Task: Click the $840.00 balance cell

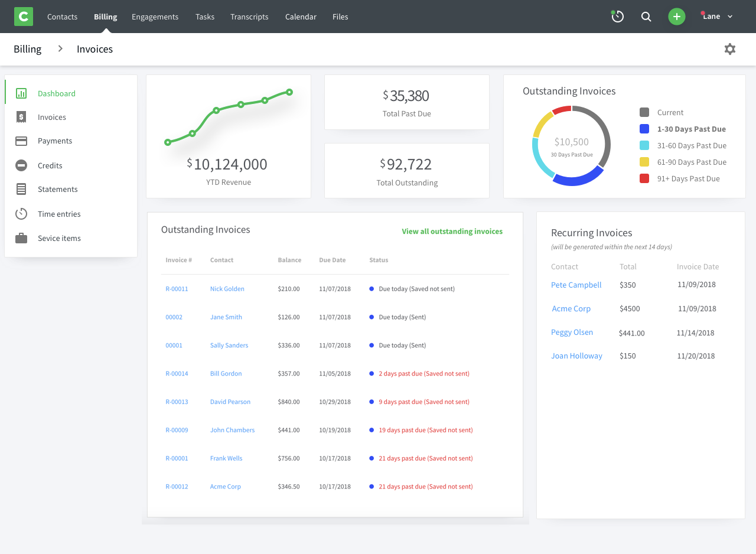Action: (x=289, y=402)
